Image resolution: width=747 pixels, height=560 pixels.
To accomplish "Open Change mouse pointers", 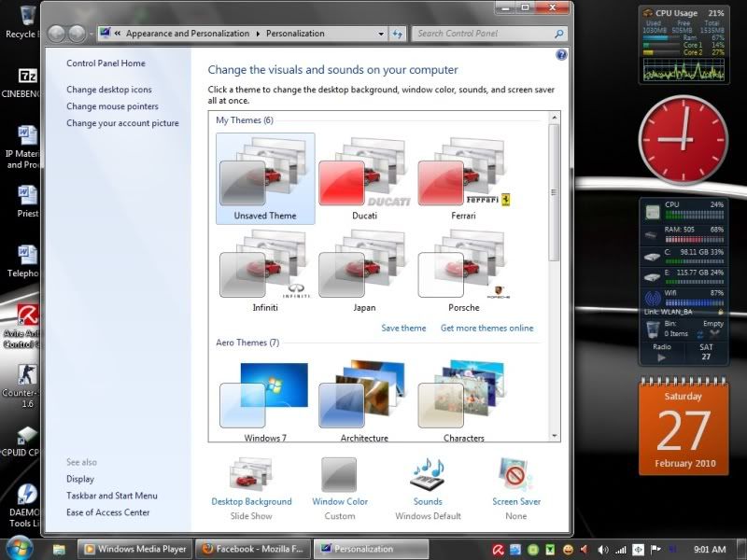I will (x=112, y=106).
